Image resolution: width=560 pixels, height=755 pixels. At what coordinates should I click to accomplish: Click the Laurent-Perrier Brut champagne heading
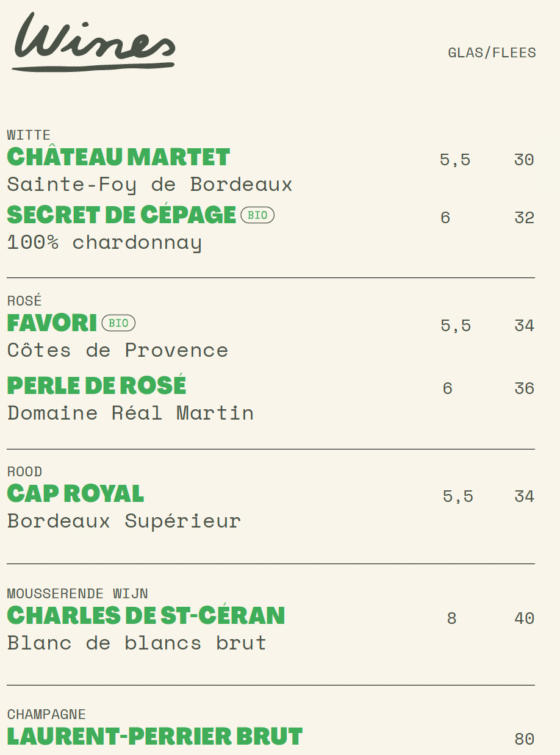tap(155, 736)
